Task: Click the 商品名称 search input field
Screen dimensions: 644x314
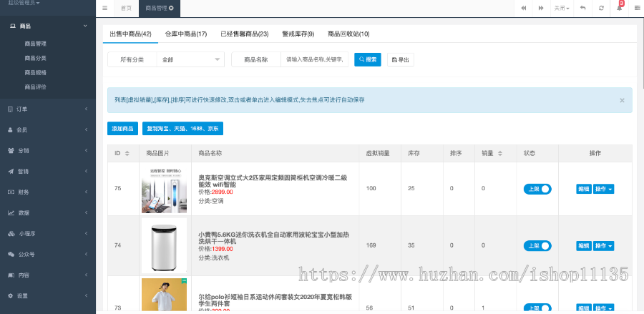Action: coord(315,60)
